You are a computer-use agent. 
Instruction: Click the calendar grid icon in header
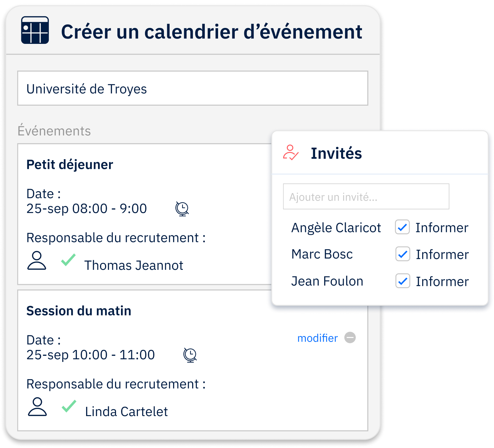(35, 30)
